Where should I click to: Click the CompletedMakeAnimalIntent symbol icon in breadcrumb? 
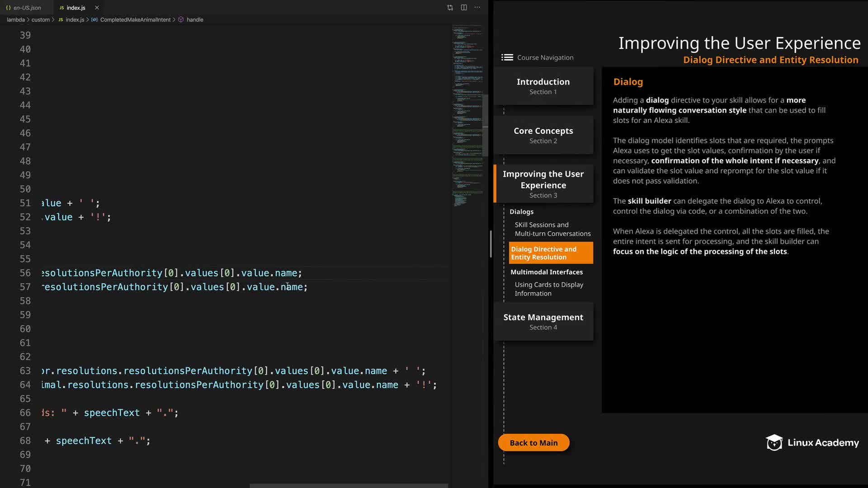94,20
